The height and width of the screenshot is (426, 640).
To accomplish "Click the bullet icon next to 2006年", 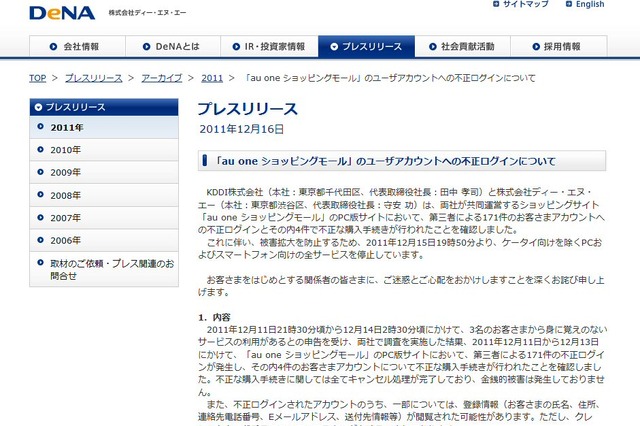I will pos(40,240).
